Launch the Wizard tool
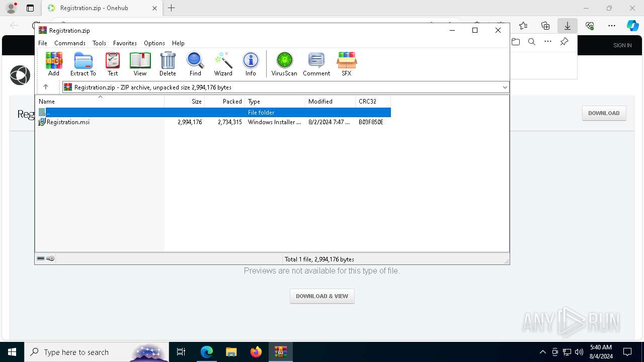This screenshot has width=644, height=362. click(223, 64)
